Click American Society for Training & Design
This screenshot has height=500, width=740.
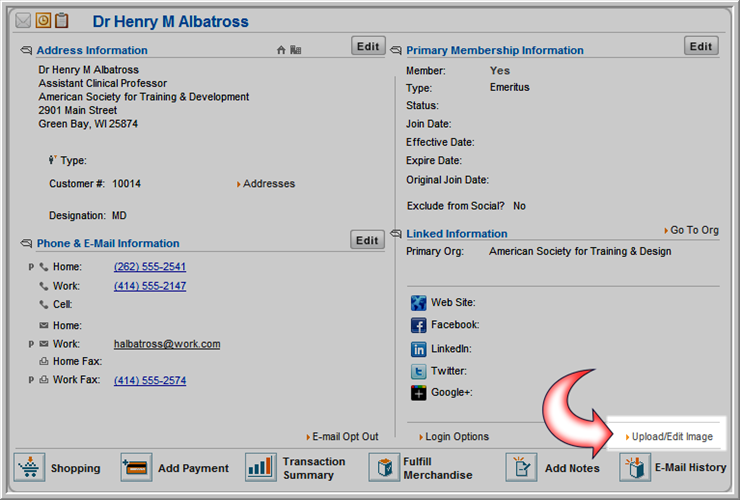point(580,251)
